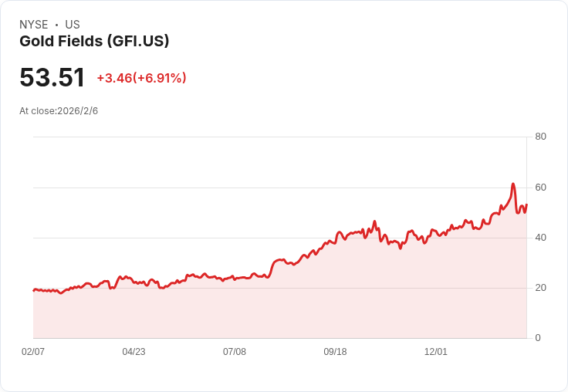Click the 80 y-axis price label
This screenshot has width=568, height=392.
pos(540,137)
